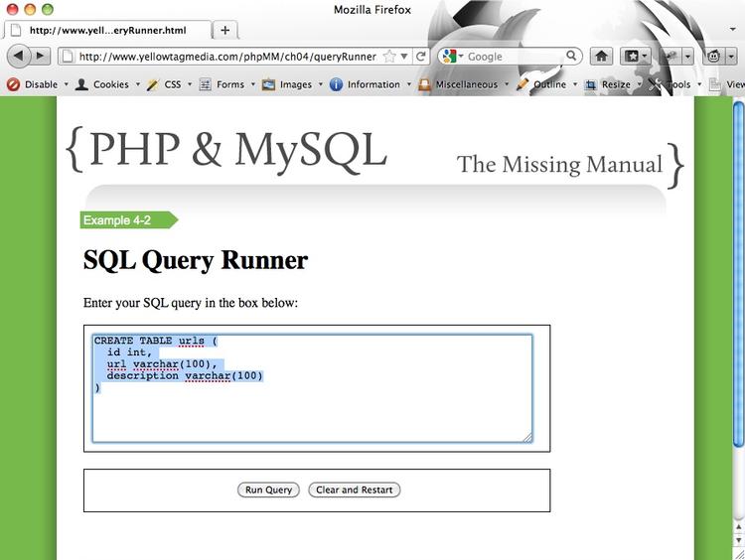Open the tab list dropdown arrow
This screenshot has height=560, width=745.
click(733, 30)
